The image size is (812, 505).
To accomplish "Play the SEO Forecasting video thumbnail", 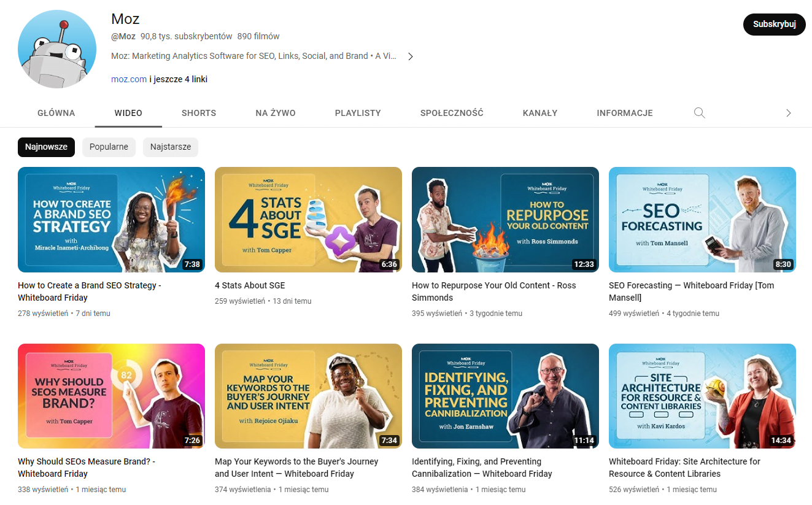I will (702, 220).
